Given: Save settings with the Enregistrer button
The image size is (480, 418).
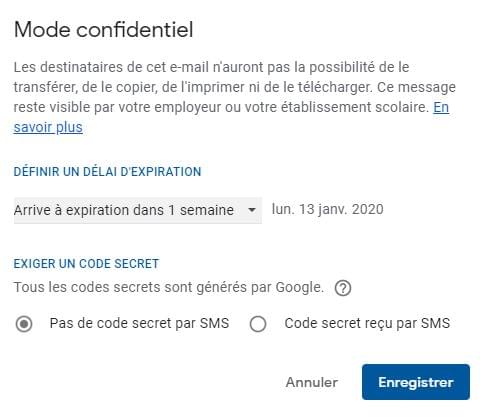Looking at the screenshot, I should [416, 382].
